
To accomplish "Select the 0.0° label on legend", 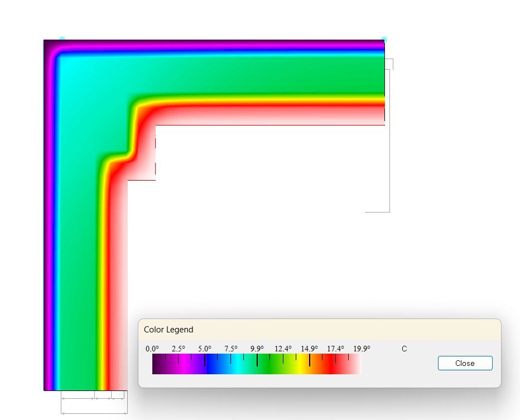I will coord(152,349).
